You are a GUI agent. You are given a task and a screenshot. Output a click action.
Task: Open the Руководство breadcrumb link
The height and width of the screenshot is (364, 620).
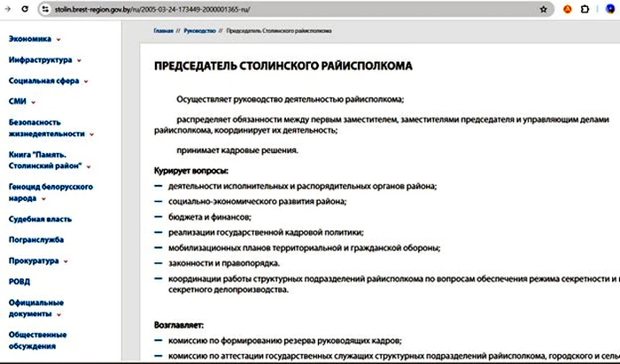200,30
